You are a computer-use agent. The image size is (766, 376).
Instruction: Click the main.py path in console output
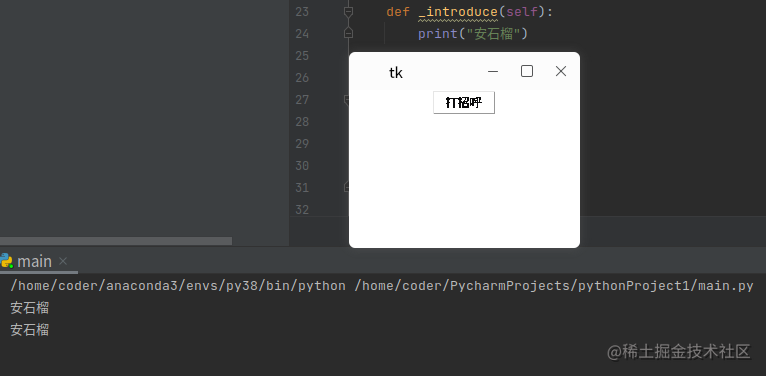click(554, 286)
